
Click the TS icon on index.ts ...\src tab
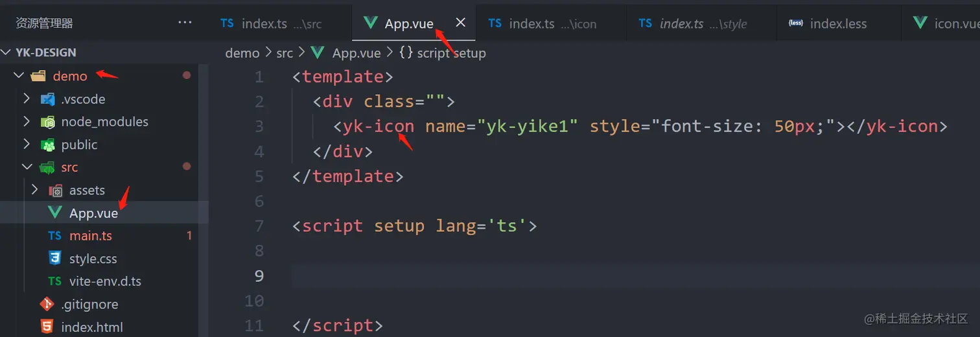227,23
